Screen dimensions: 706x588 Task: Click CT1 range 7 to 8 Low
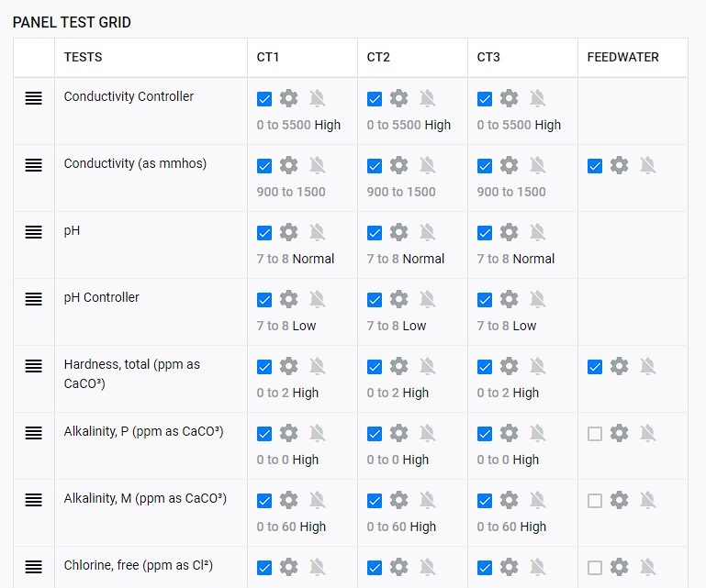(286, 327)
